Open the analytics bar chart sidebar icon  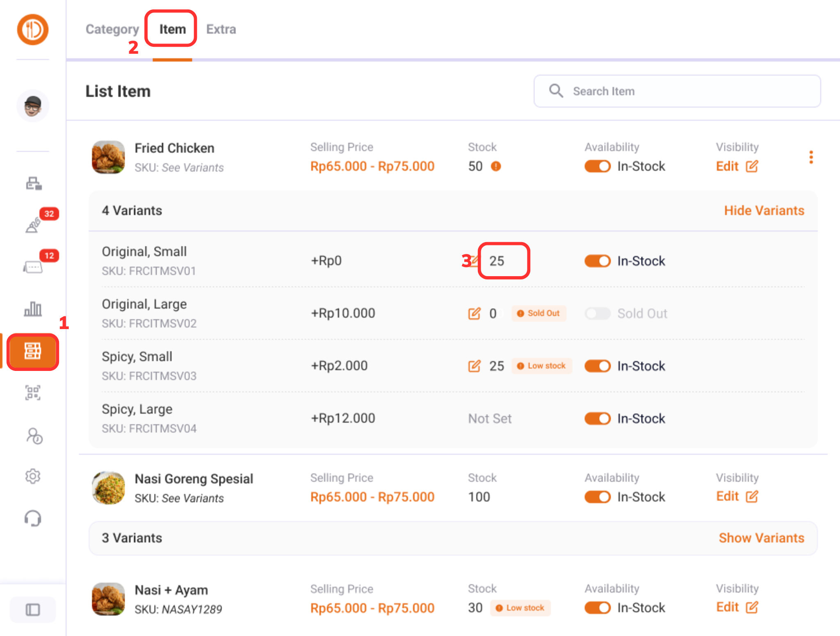pyautogui.click(x=33, y=309)
